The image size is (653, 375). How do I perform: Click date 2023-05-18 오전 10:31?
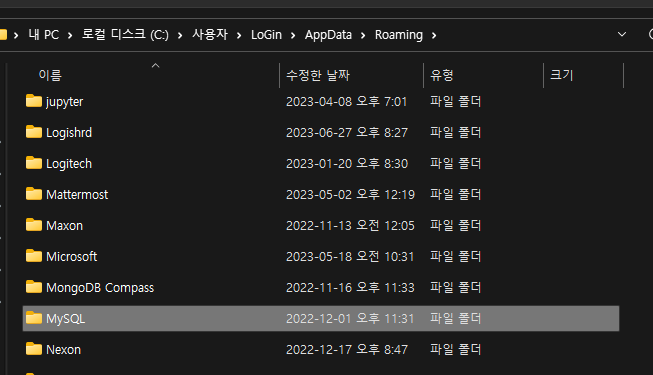(350, 256)
